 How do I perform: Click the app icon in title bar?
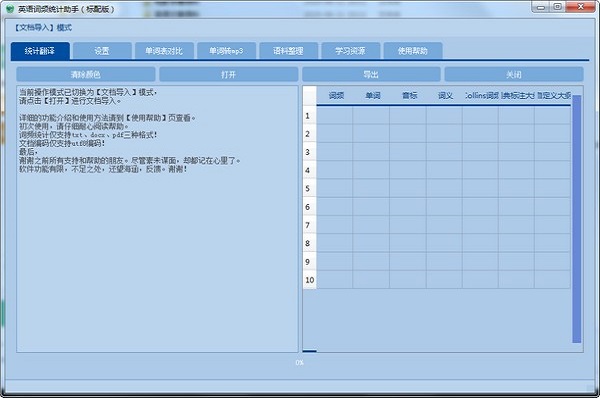coord(10,9)
